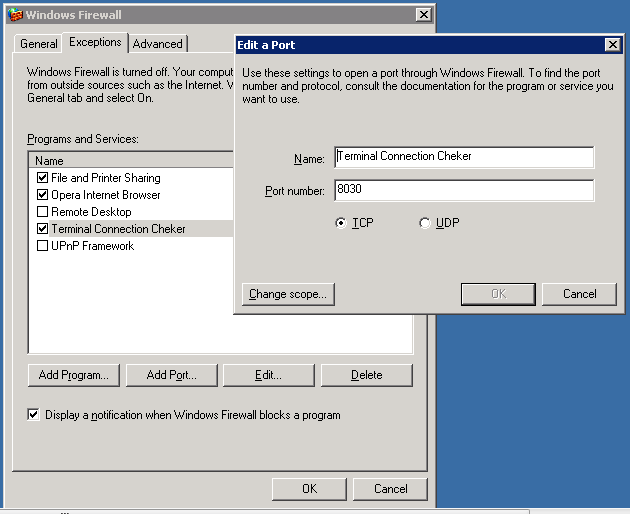Image resolution: width=630 pixels, height=514 pixels.
Task: Enable the UPnP Framework checkbox
Action: (42, 246)
